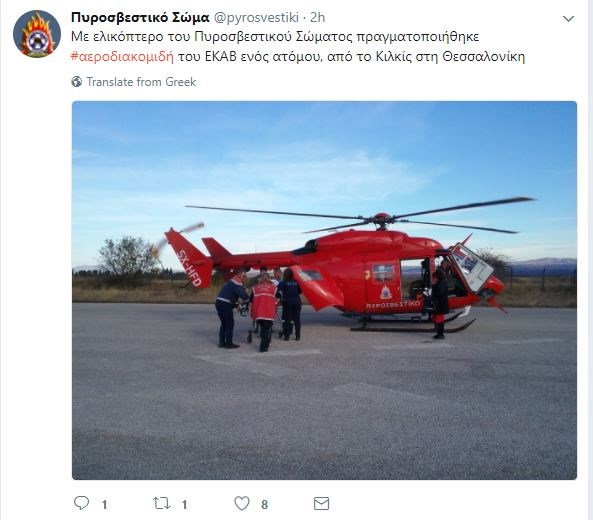593x520 pixels.
Task: Click the @pyrosvestiki handle
Action: click(256, 17)
